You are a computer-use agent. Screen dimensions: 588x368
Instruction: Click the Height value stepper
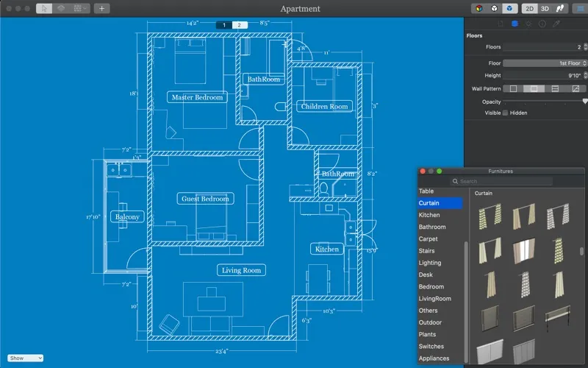click(x=586, y=76)
